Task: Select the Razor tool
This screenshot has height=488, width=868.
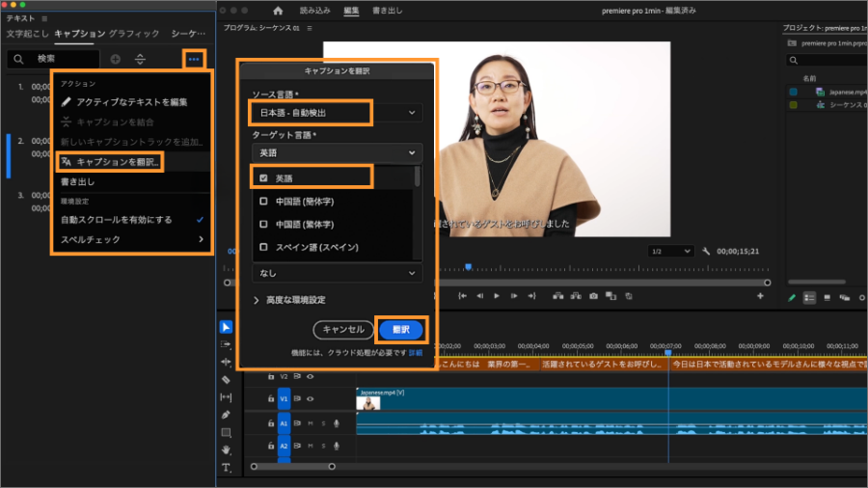Action: [x=226, y=380]
